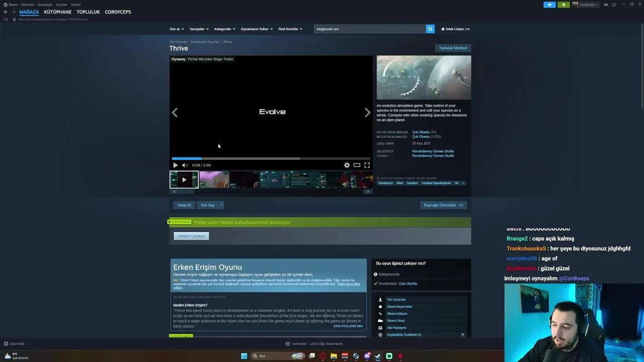The width and height of the screenshot is (644, 362).
Task: Click the blue store search magnifier button
Action: [x=430, y=29]
